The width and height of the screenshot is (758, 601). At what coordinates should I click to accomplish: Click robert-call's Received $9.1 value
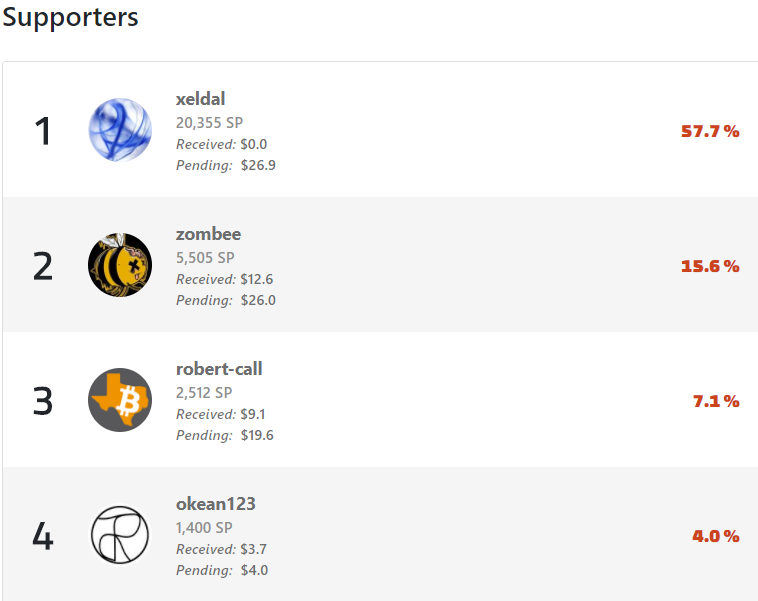[253, 414]
